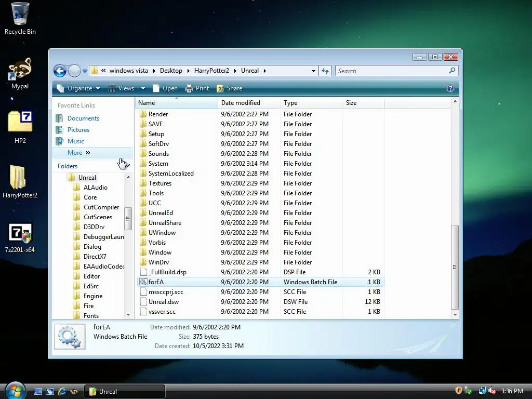Select the HarryPotter2 folder on the desktop
The image size is (532, 399).
[x=20, y=181]
